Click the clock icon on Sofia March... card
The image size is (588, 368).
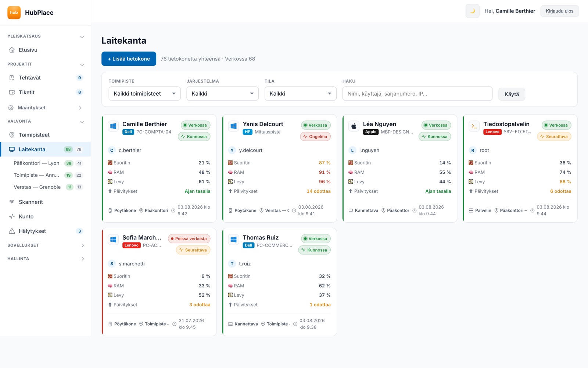175,324
